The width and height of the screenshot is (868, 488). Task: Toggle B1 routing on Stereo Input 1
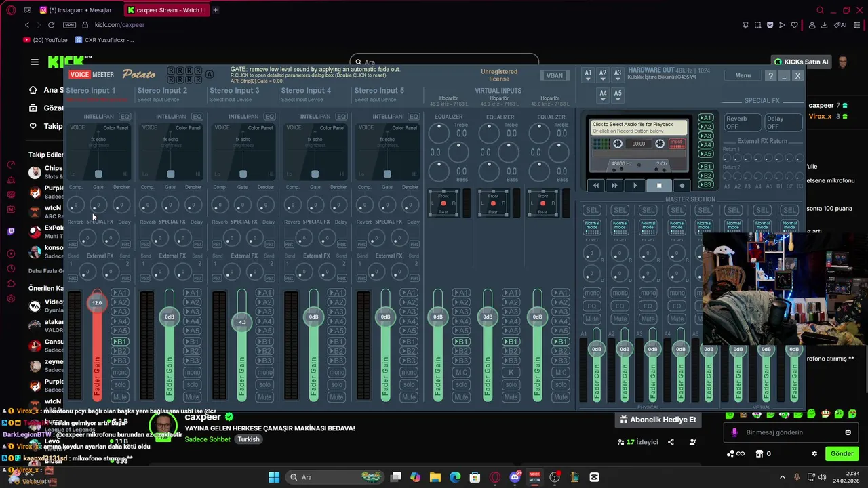(x=120, y=342)
